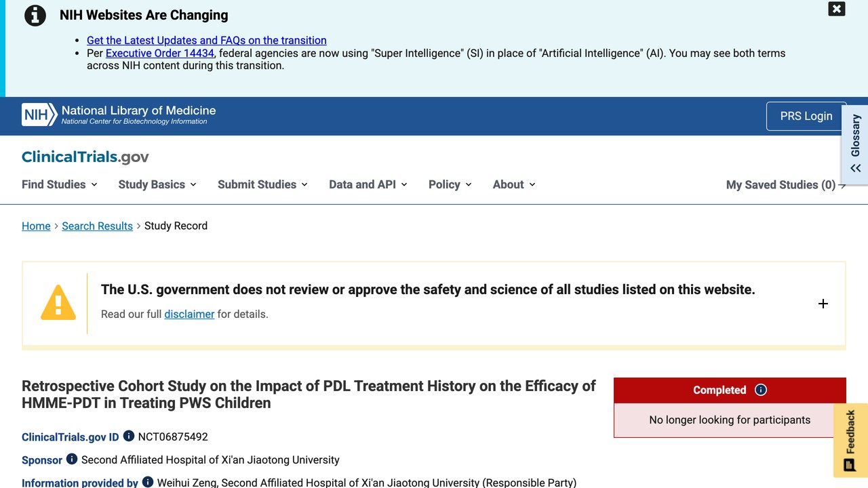Dismiss the NIH Websites Are Changing banner

click(x=837, y=9)
